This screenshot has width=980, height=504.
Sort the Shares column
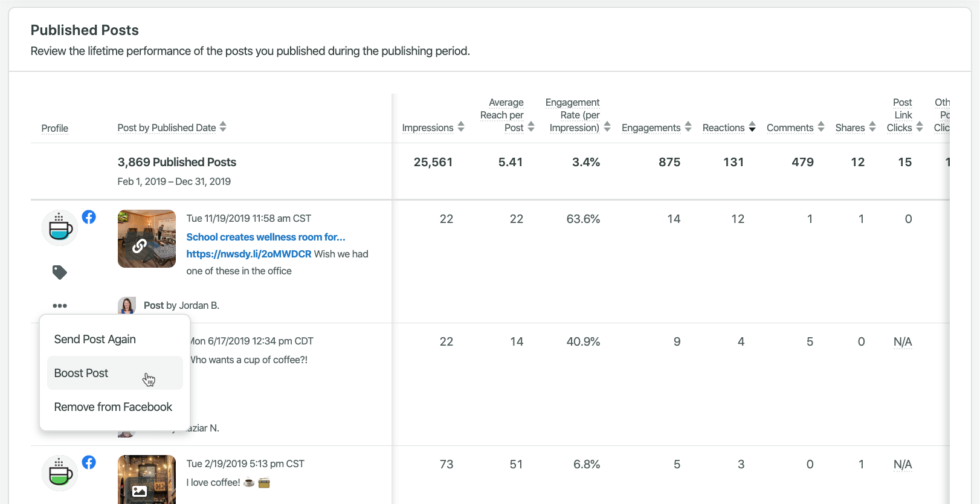[x=872, y=127]
